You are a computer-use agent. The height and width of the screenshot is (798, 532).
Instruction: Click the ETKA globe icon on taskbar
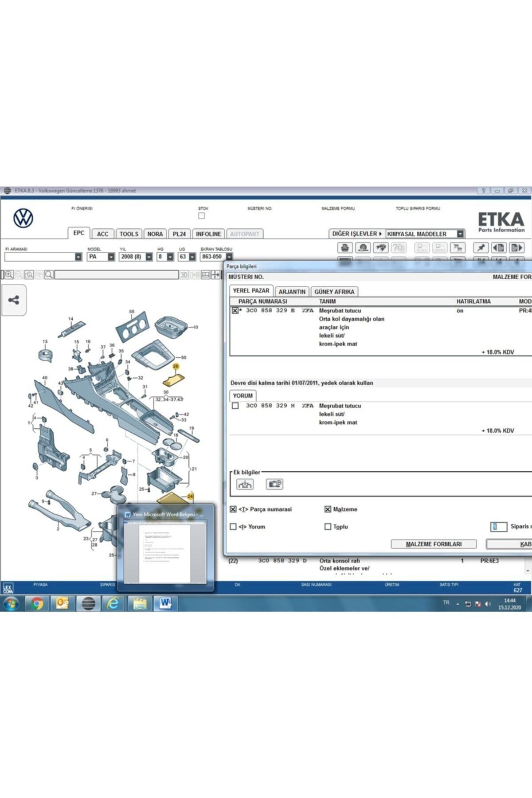pos(88,603)
